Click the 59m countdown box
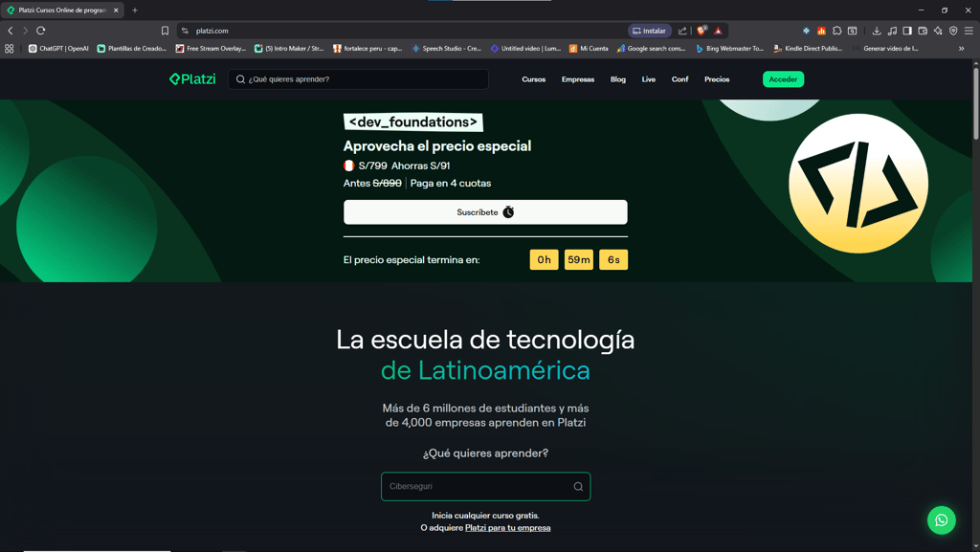 pos(579,260)
